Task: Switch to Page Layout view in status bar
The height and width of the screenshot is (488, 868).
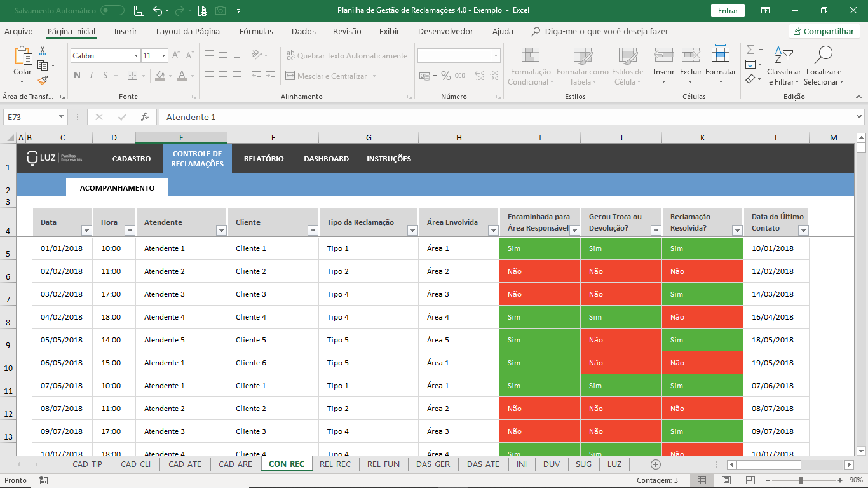Action: tap(726, 480)
